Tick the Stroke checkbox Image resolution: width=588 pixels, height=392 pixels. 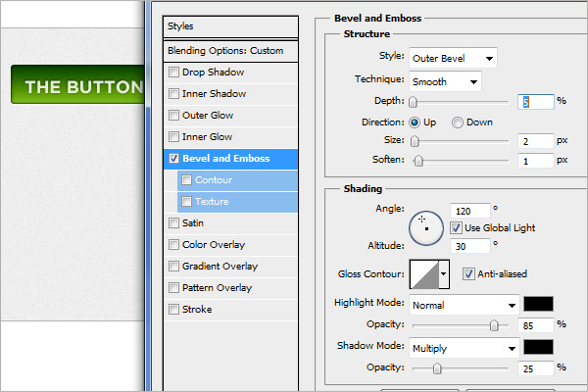pyautogui.click(x=173, y=309)
